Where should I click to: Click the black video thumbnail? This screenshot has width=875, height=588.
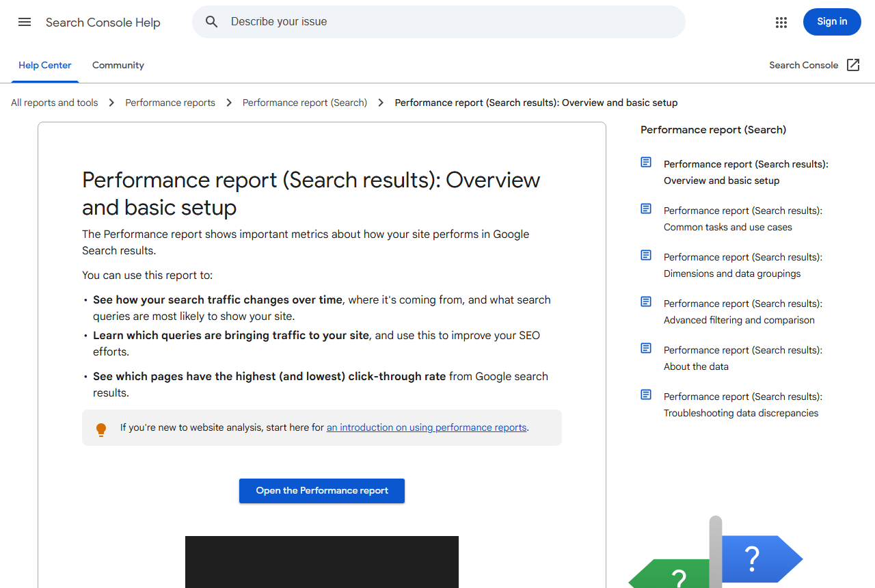point(322,562)
